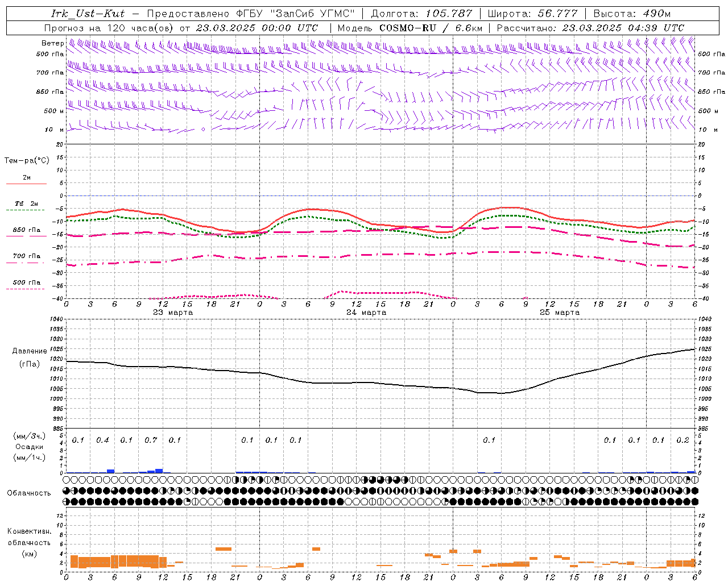The height and width of the screenshot is (582, 728).
Task: Click the longitude value Долгота: 105.787
Action: (421, 14)
